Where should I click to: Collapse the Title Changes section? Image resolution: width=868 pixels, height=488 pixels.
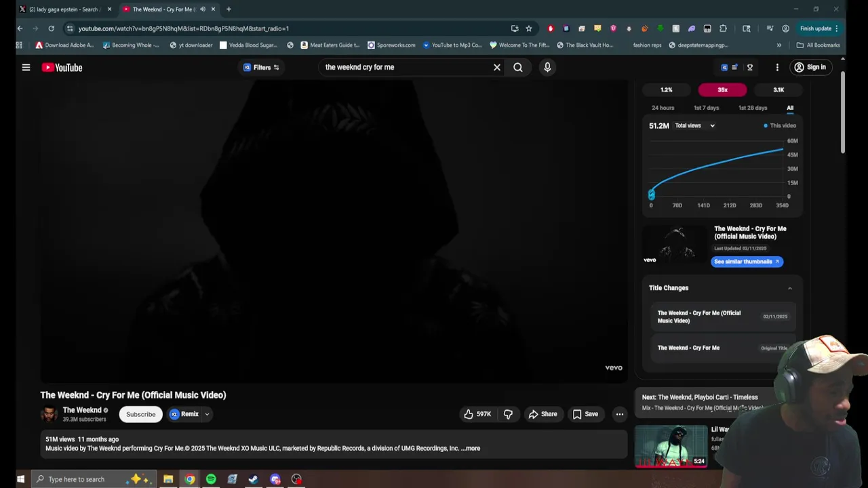coord(789,288)
